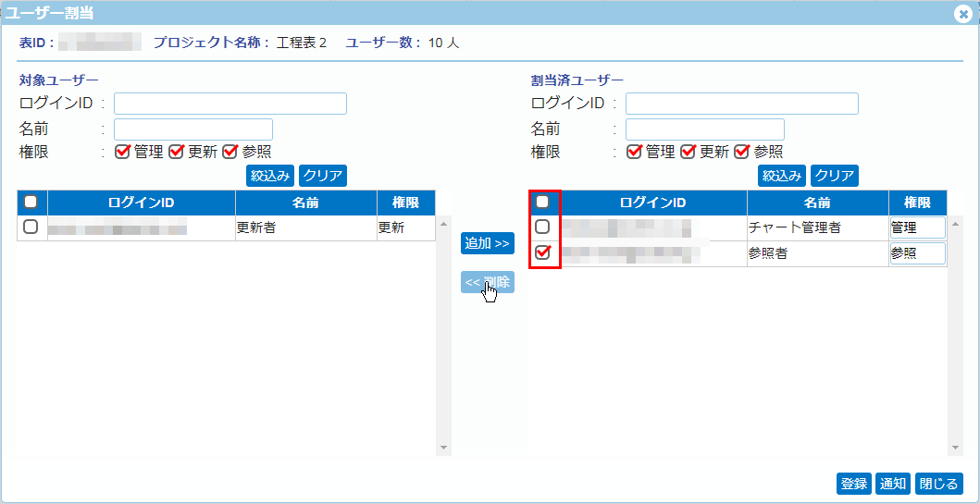Click the 追加 >> button
Viewport: 980px width, 504px height.
click(x=487, y=243)
